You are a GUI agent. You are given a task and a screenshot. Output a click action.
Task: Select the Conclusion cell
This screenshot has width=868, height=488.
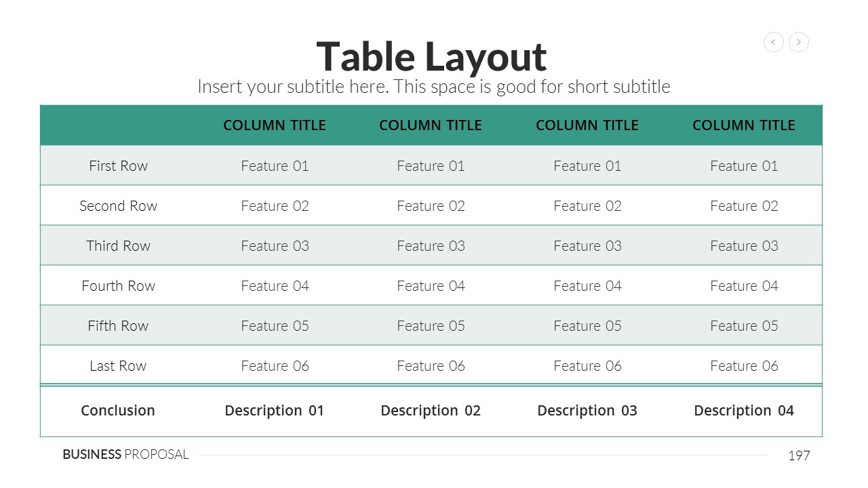point(118,411)
